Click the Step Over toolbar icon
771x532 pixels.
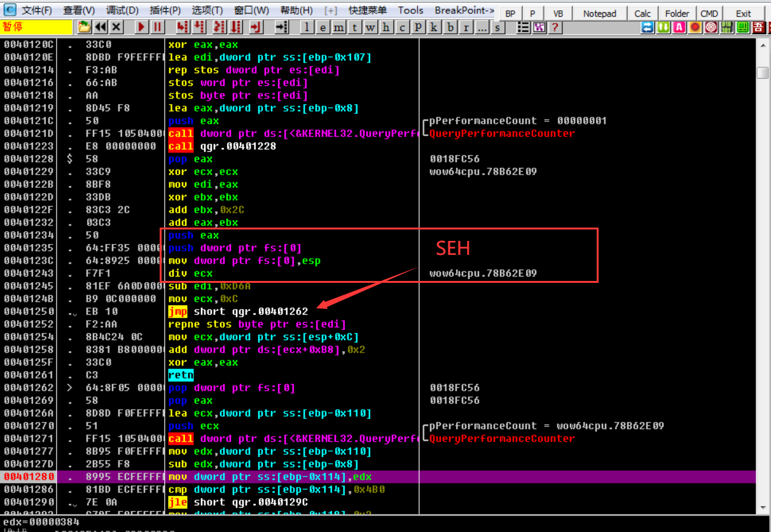click(x=199, y=27)
